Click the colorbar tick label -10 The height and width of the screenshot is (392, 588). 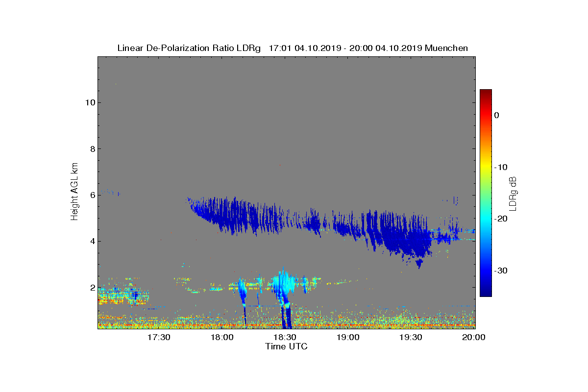click(x=500, y=167)
